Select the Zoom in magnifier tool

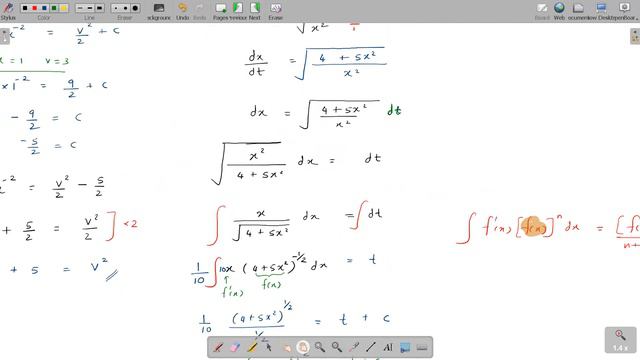[320, 347]
